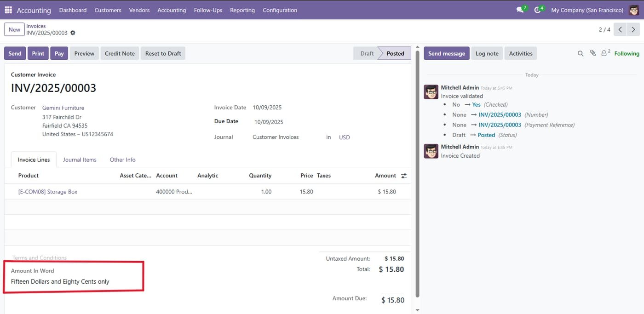
Task: Open column options icon beside Amount header
Action: click(404, 176)
